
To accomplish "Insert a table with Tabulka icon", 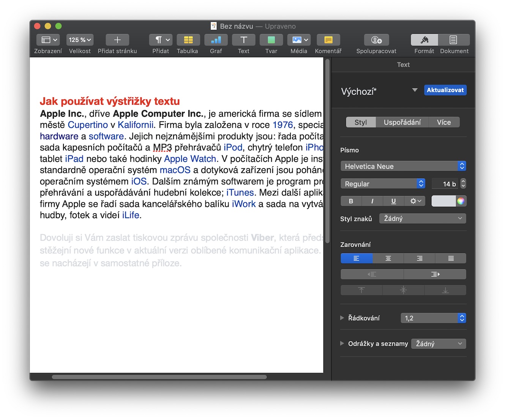I will point(188,40).
